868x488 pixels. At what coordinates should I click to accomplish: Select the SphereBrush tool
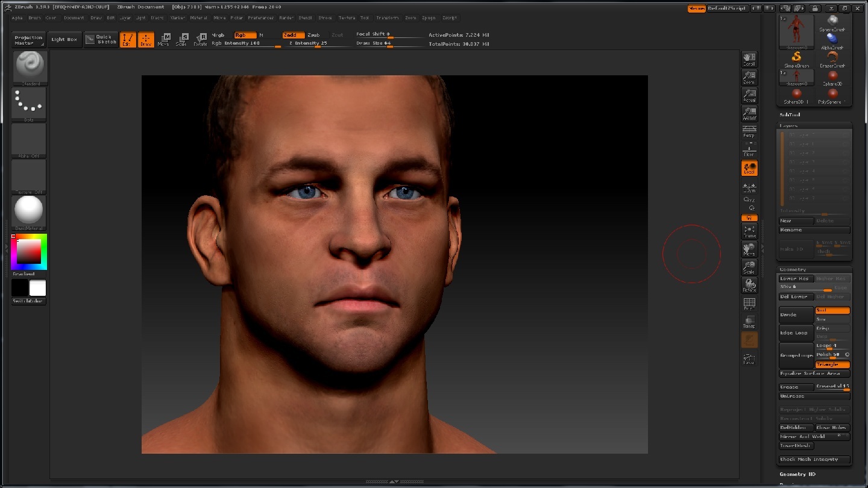tap(832, 23)
